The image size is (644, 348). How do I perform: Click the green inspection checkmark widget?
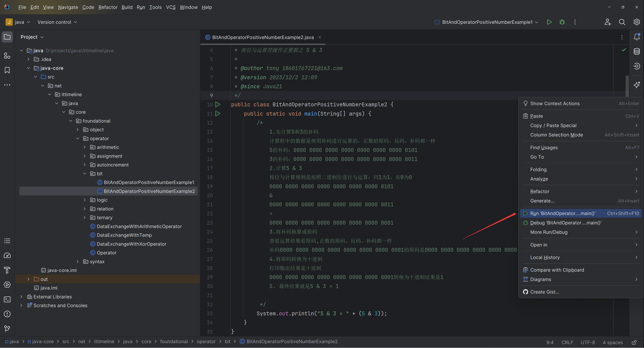click(x=624, y=50)
